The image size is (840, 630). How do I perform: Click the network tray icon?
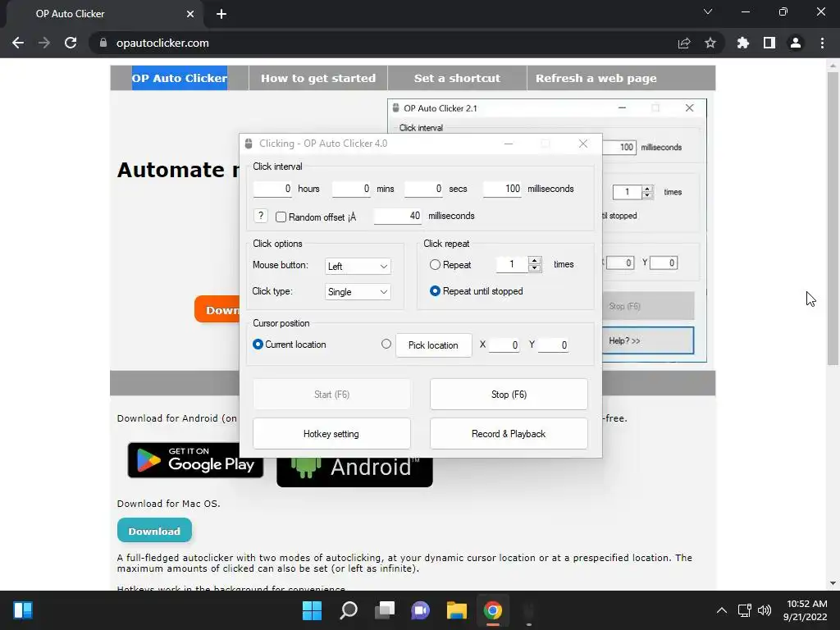point(744,610)
